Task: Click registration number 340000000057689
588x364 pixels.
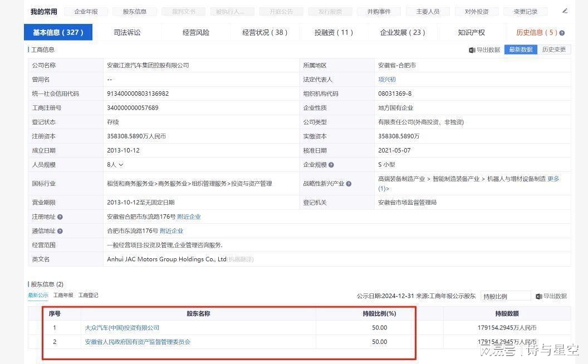Action: click(x=133, y=108)
